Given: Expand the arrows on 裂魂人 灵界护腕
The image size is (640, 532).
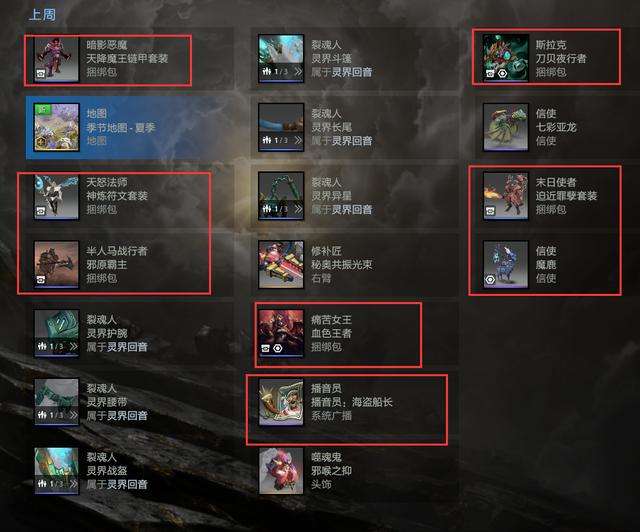Looking at the screenshot, I should point(73,346).
